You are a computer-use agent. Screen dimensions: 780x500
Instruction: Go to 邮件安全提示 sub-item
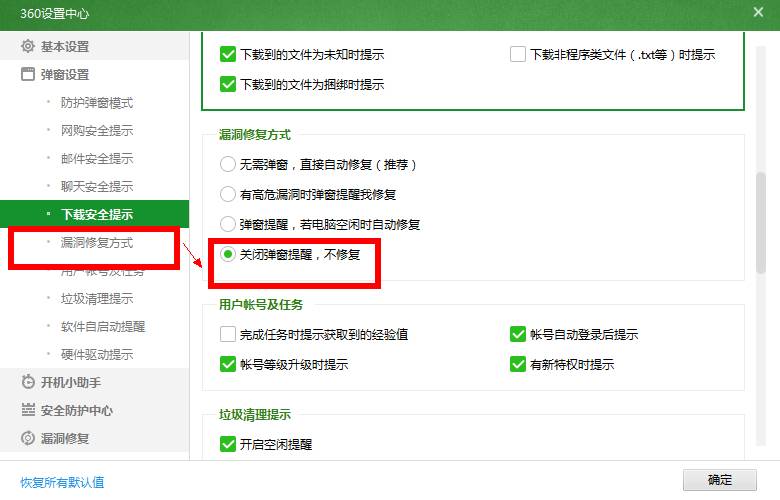[97, 158]
